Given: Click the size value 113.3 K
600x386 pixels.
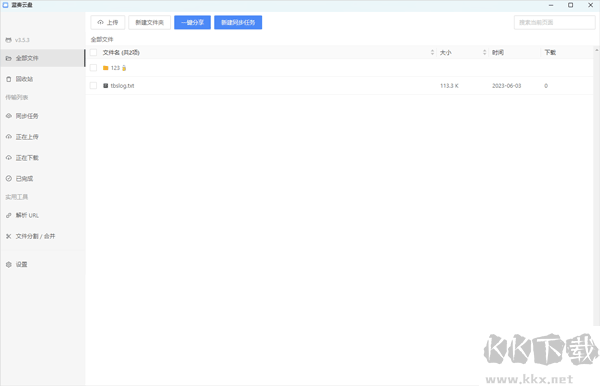Looking at the screenshot, I should [449, 86].
